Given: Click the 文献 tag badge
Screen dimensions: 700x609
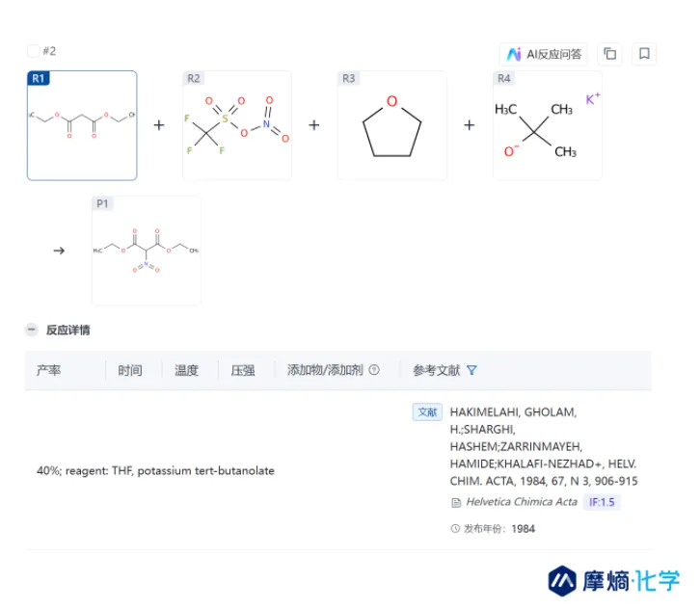Looking at the screenshot, I should (x=427, y=412).
